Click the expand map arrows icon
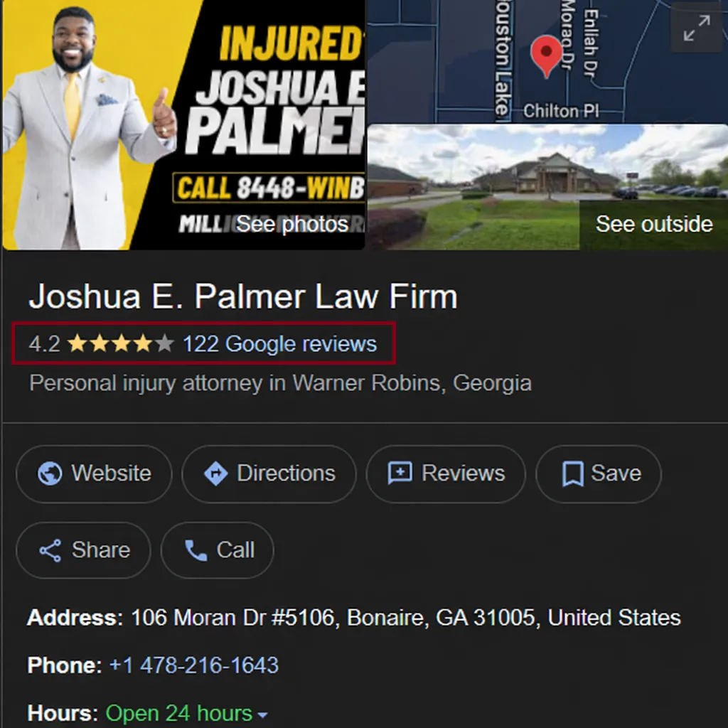728x728 pixels. pos(697,28)
